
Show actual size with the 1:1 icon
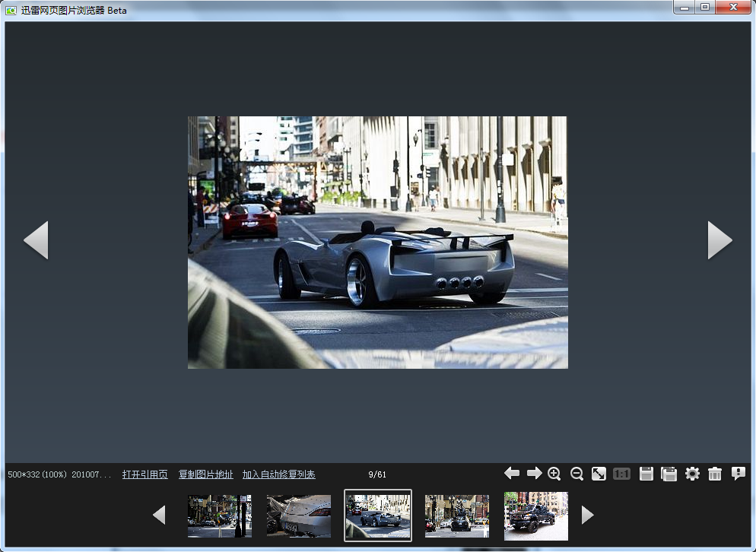pos(621,474)
